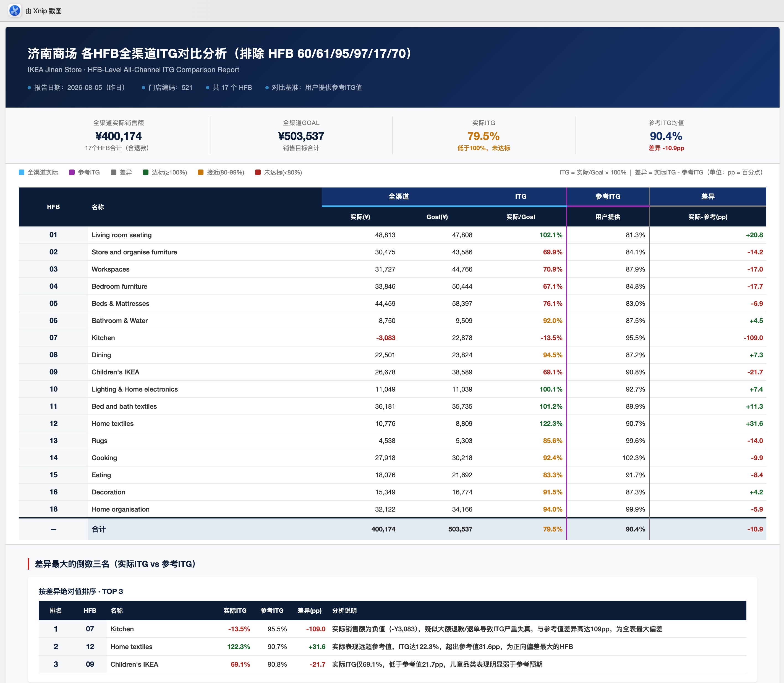Click the Home organisation row name
Viewport: 784px width, 683px height.
(x=120, y=509)
